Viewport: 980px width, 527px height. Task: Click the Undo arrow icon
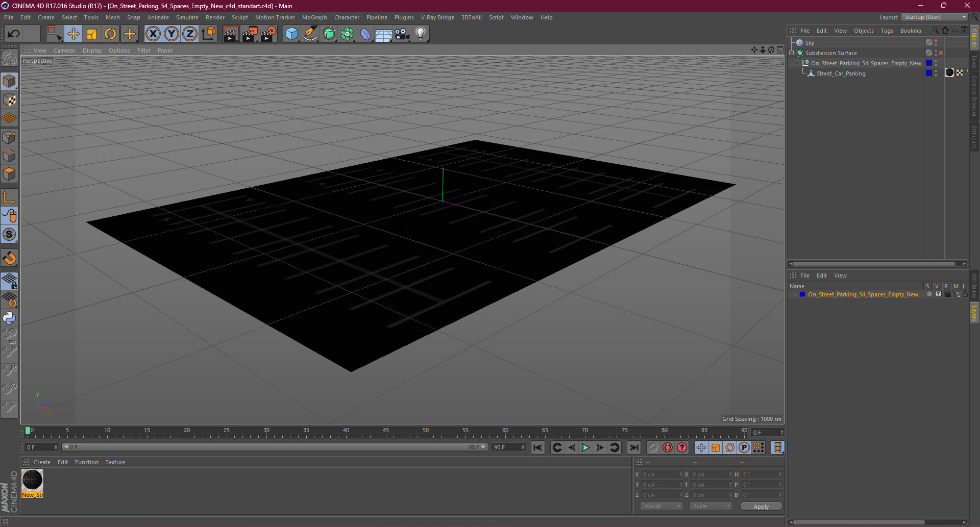(x=14, y=34)
